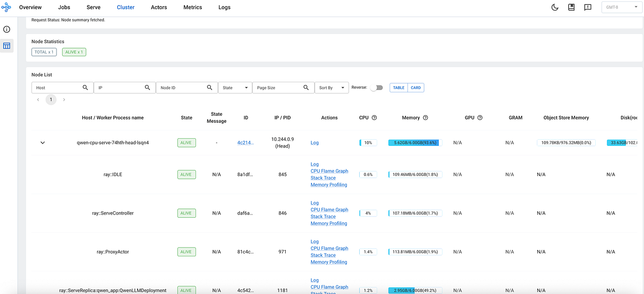
Task: Select the table view sidebar icon
Action: [x=7, y=46]
